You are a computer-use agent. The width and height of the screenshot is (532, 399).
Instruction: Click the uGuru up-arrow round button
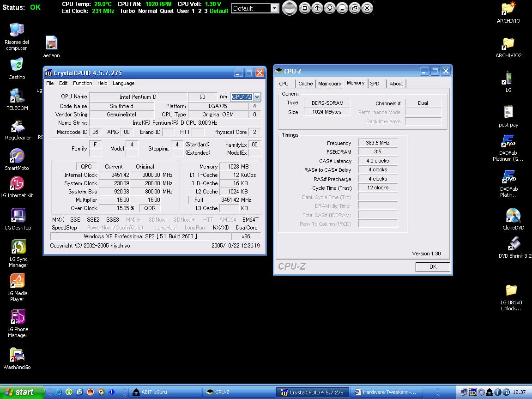pyautogui.click(x=317, y=8)
